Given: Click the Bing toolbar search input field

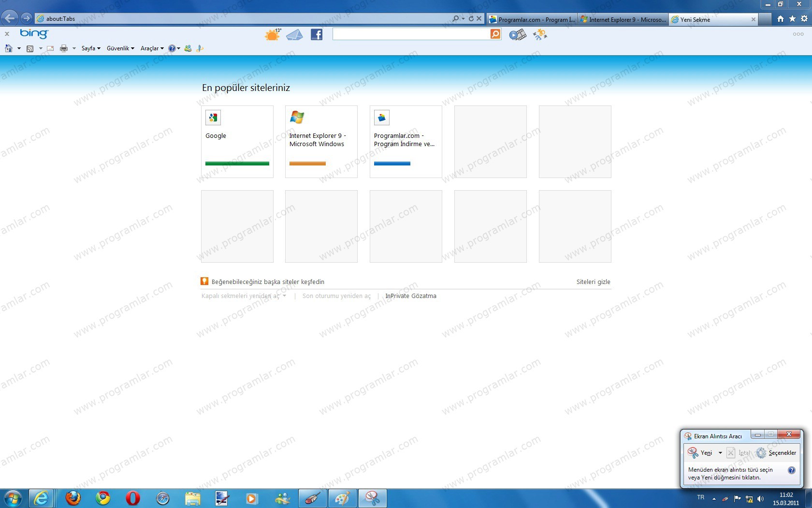Looking at the screenshot, I should pos(411,34).
